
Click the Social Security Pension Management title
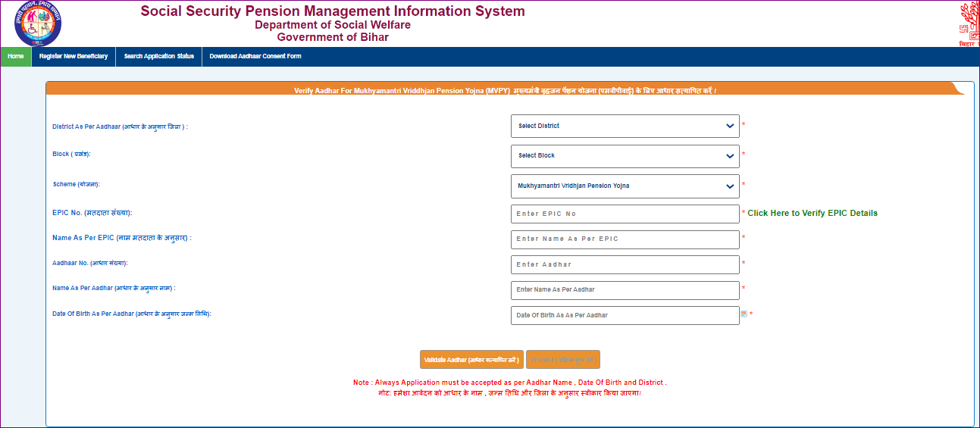click(x=333, y=11)
